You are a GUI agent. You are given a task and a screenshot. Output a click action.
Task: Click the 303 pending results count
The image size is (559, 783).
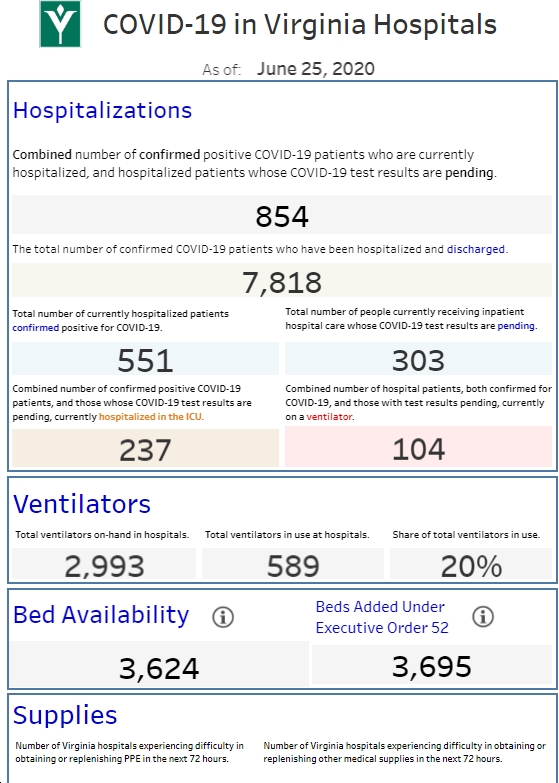point(418,360)
